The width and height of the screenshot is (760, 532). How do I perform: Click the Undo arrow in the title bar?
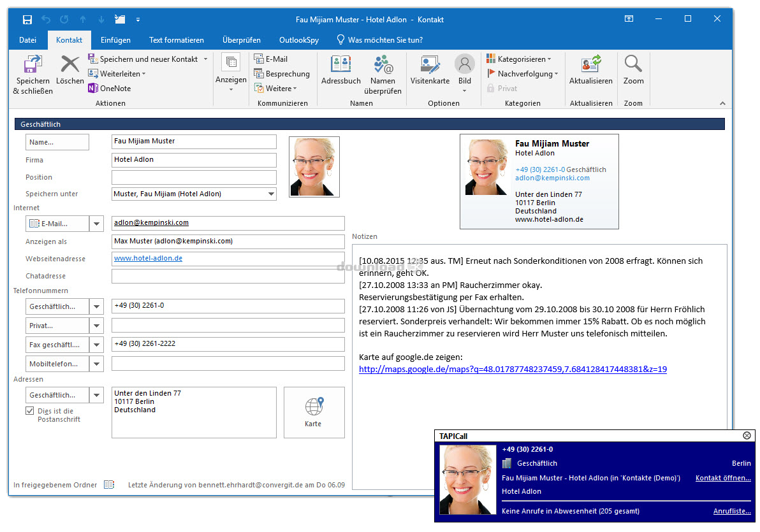(x=46, y=19)
